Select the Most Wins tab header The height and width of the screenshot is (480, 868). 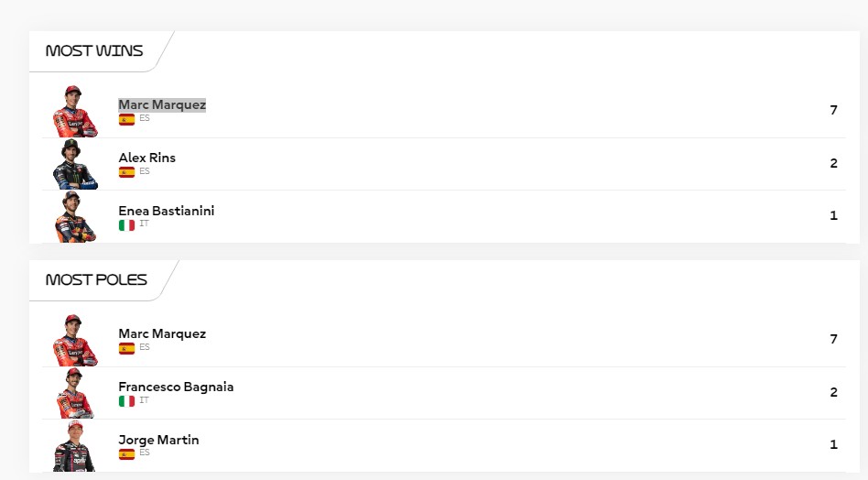click(94, 51)
